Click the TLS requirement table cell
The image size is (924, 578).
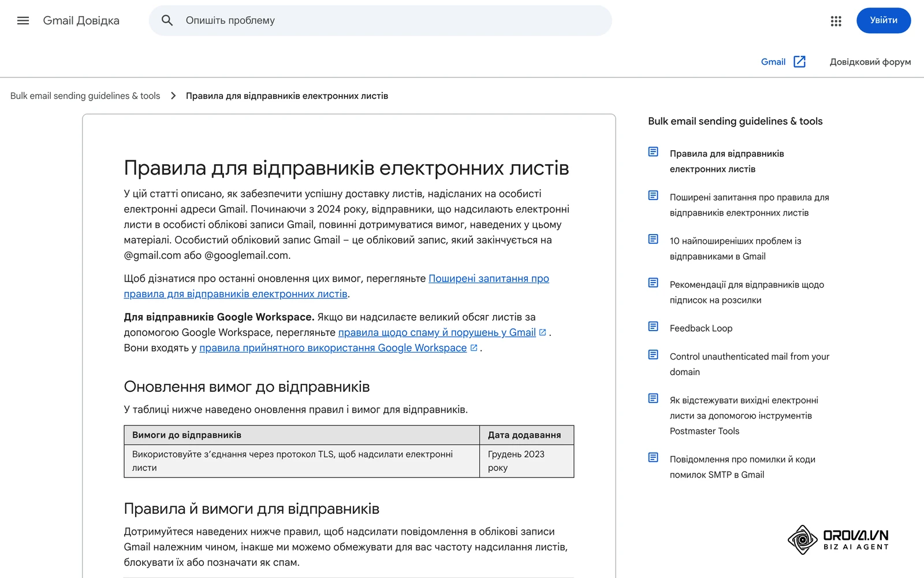pos(301,461)
